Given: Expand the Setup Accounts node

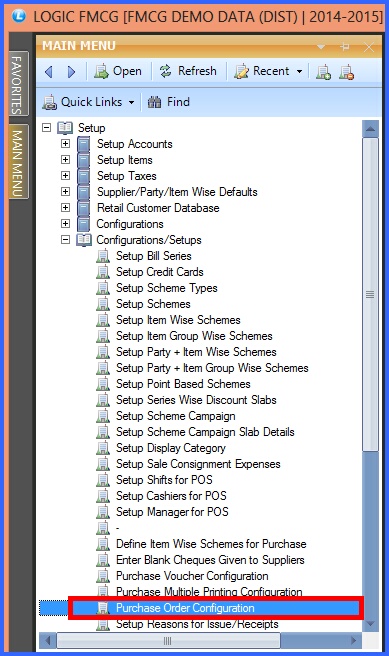Looking at the screenshot, I should click(65, 144).
